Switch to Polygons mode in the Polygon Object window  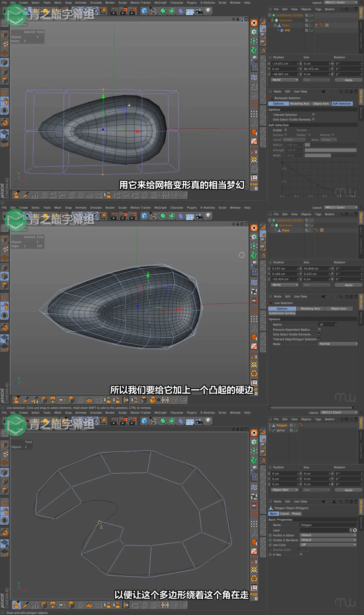click(4, 490)
